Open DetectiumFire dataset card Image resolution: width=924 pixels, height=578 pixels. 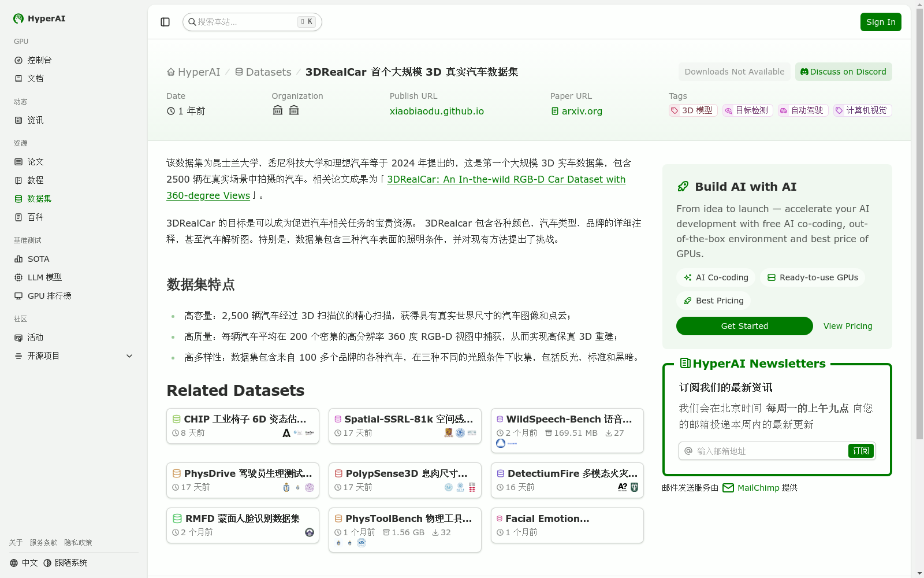[567, 480]
